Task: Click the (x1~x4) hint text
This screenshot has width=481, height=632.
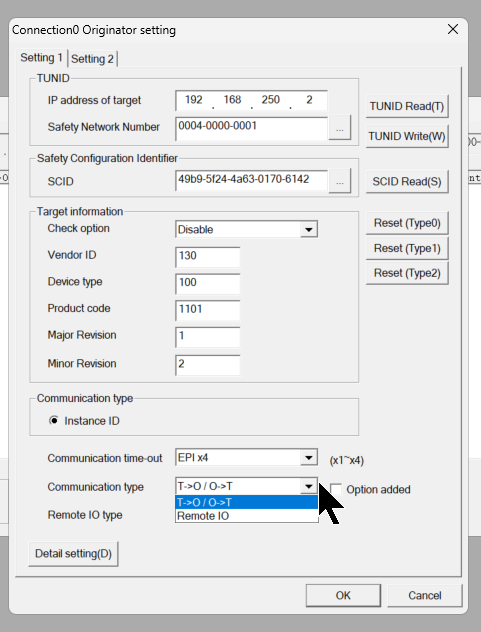Action: click(347, 460)
